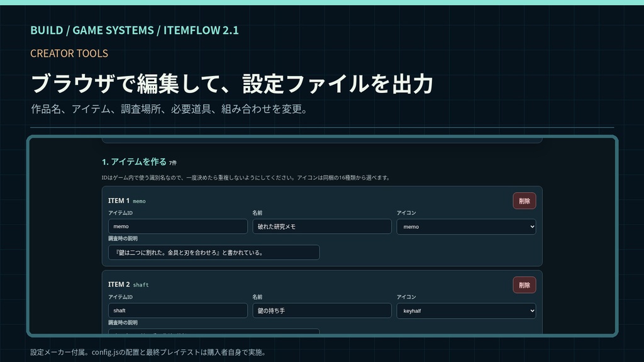Edit the ITEM 1 名前 field 破れた研究メモ
Screen dimensions: 644x362
pyautogui.click(x=322, y=226)
